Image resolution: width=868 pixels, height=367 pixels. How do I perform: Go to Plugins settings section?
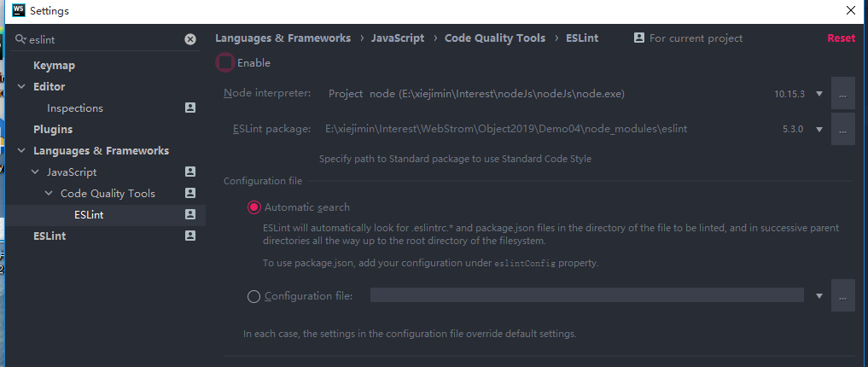tap(53, 130)
